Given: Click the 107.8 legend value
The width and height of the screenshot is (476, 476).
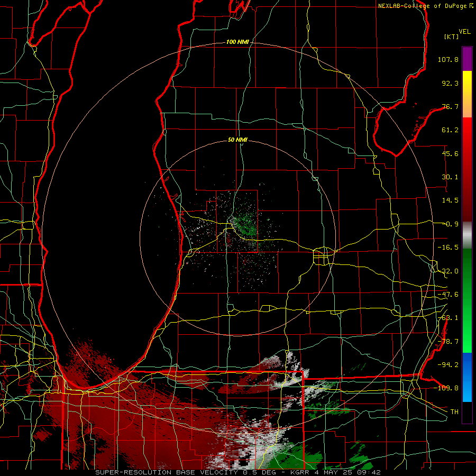Looking at the screenshot, I should point(448,59).
